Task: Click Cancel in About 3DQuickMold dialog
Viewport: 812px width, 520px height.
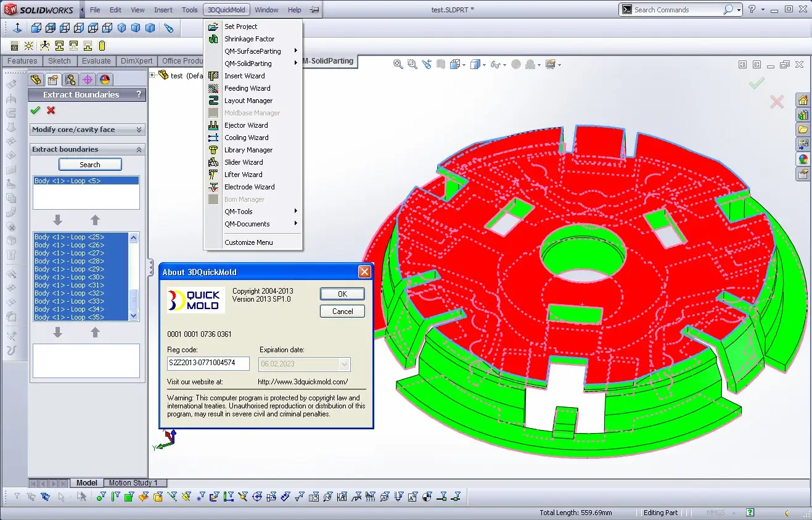Action: pos(342,312)
